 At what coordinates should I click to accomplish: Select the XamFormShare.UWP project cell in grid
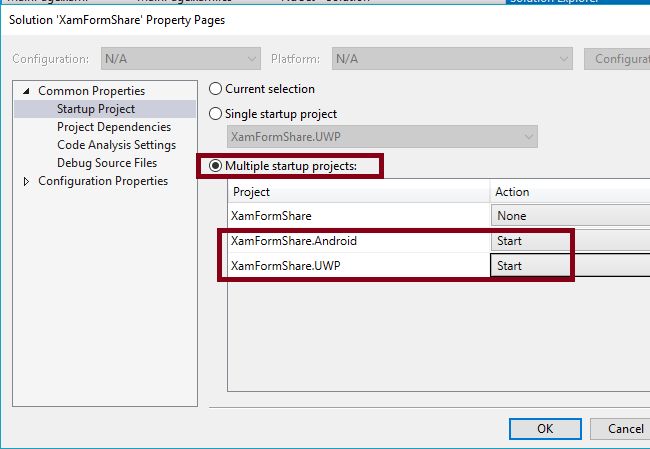tap(359, 266)
